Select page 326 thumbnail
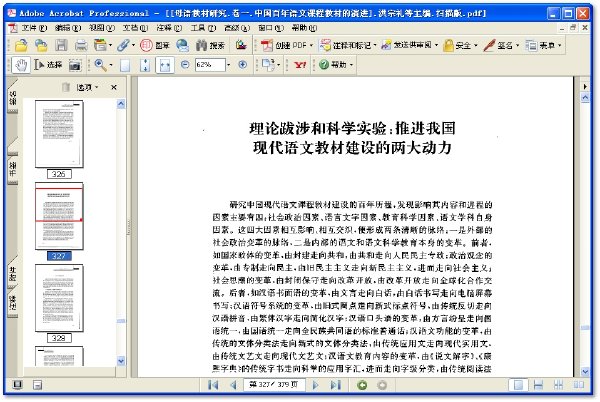Viewport: 600px width, 402px height. pyautogui.click(x=59, y=134)
